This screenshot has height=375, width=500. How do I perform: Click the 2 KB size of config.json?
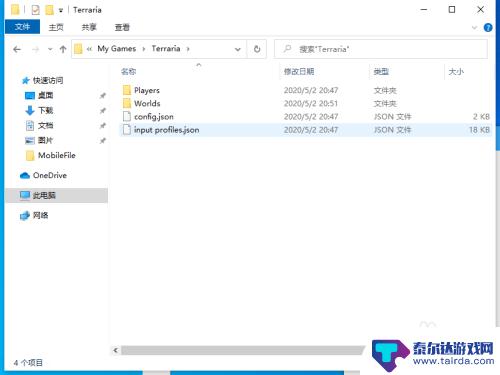pos(481,117)
